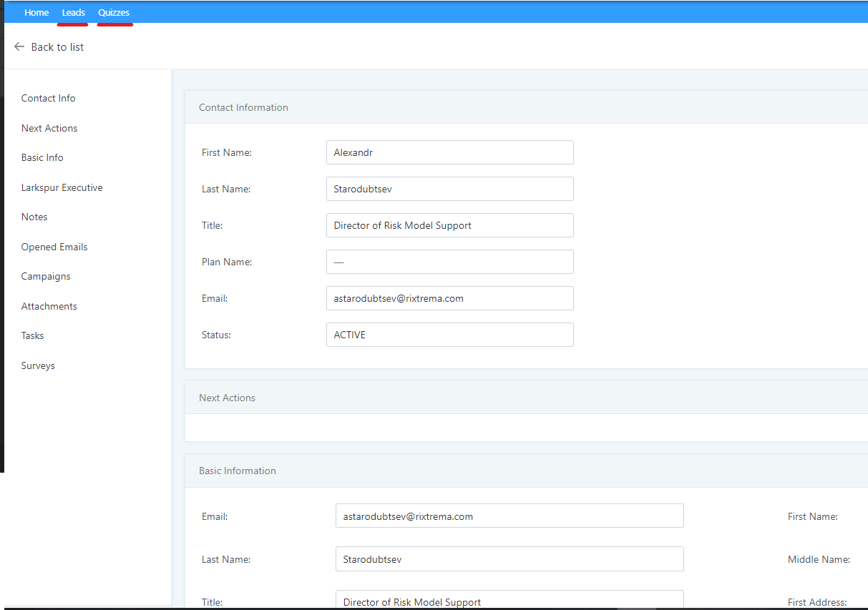Click the Email field in Basic Information
Image resolution: width=868 pixels, height=610 pixels.
click(x=509, y=516)
